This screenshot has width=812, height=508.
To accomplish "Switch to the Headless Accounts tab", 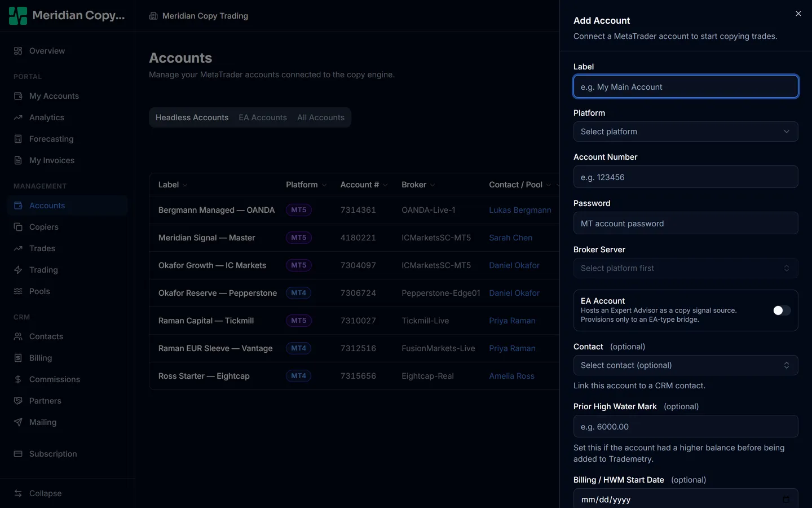I will tap(192, 117).
